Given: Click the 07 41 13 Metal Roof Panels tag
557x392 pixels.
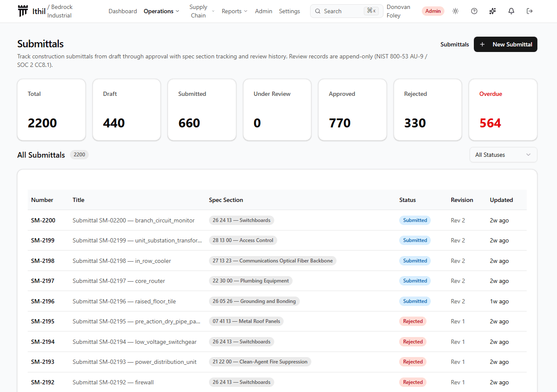Looking at the screenshot, I should (246, 321).
